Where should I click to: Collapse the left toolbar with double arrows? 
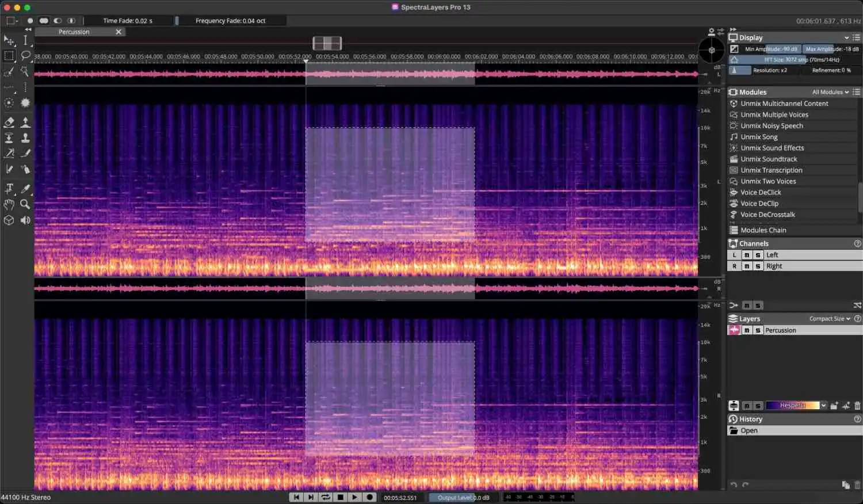click(28, 29)
